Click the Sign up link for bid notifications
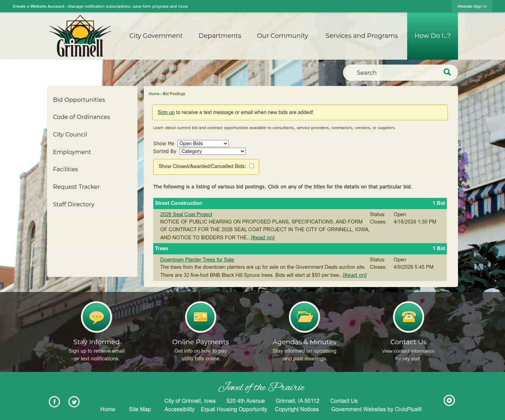 166,112
